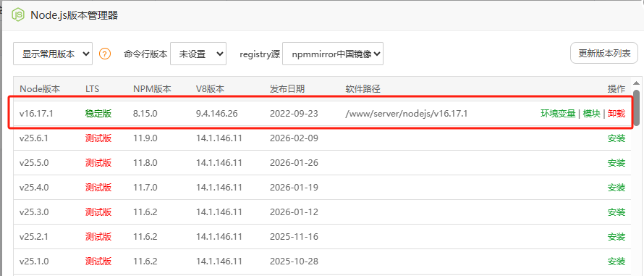Click release date 2025-11-16

294,237
